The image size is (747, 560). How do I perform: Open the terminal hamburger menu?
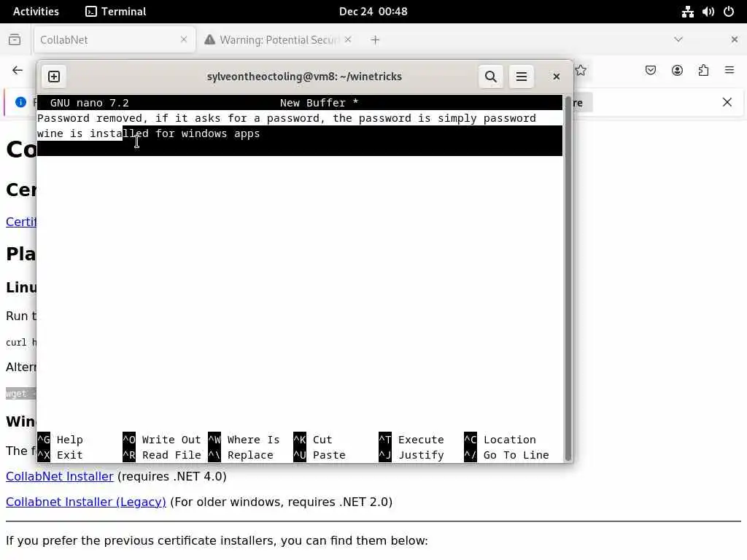click(521, 77)
